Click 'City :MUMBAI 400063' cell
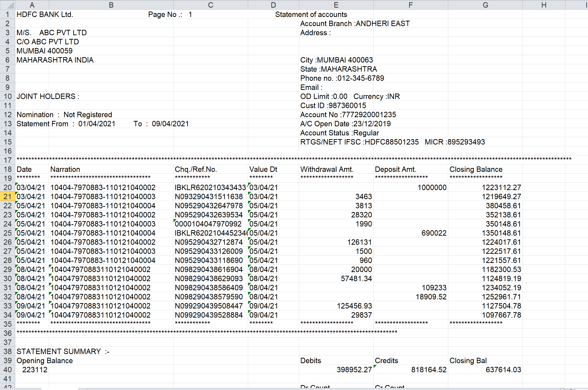The height and width of the screenshot is (390, 588). pos(336,60)
